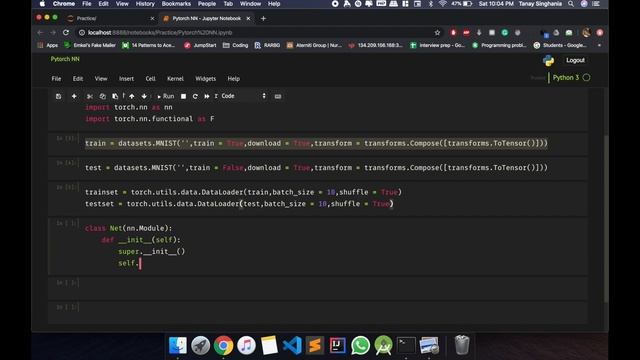This screenshot has height=360, width=640.
Task: Open Sublime Text from the dock
Action: (x=315, y=346)
